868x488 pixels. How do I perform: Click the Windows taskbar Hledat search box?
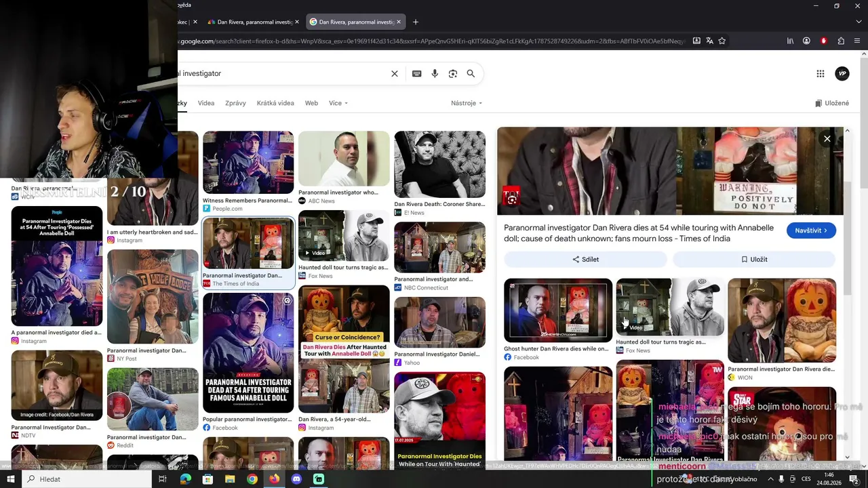click(87, 479)
